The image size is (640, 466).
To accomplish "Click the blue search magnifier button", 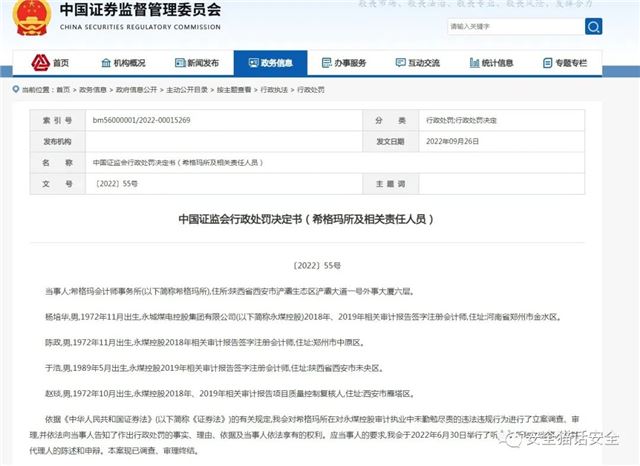I will coord(593,27).
